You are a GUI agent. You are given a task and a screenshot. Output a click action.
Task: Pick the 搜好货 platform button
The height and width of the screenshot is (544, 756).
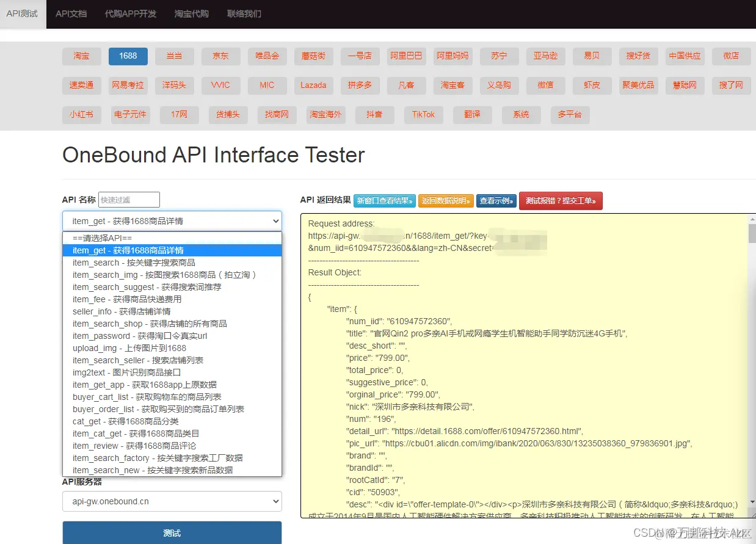pyautogui.click(x=639, y=56)
